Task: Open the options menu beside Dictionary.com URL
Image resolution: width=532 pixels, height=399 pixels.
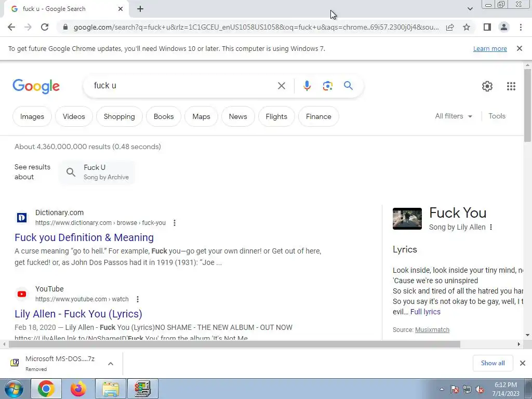Action: (x=175, y=223)
